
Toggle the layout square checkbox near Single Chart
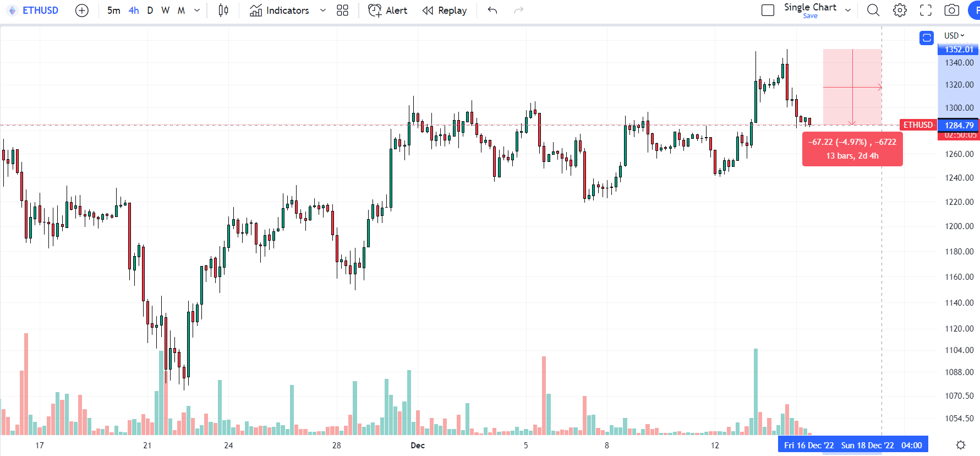tap(768, 10)
